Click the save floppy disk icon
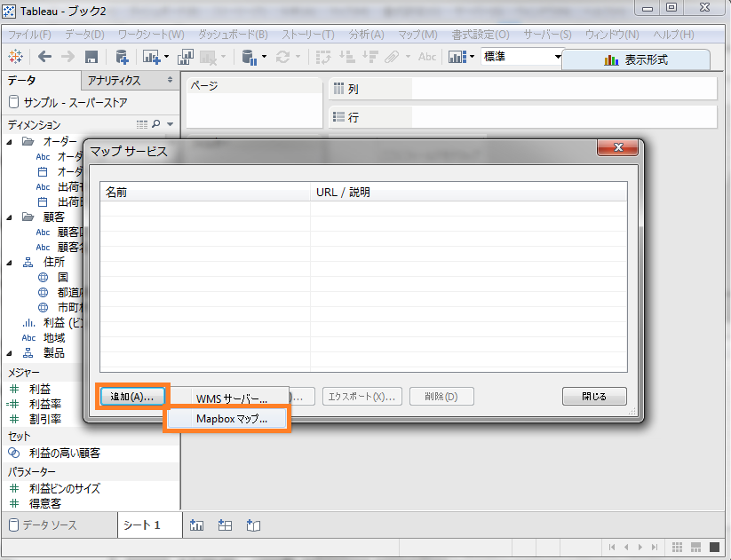 pos(91,57)
